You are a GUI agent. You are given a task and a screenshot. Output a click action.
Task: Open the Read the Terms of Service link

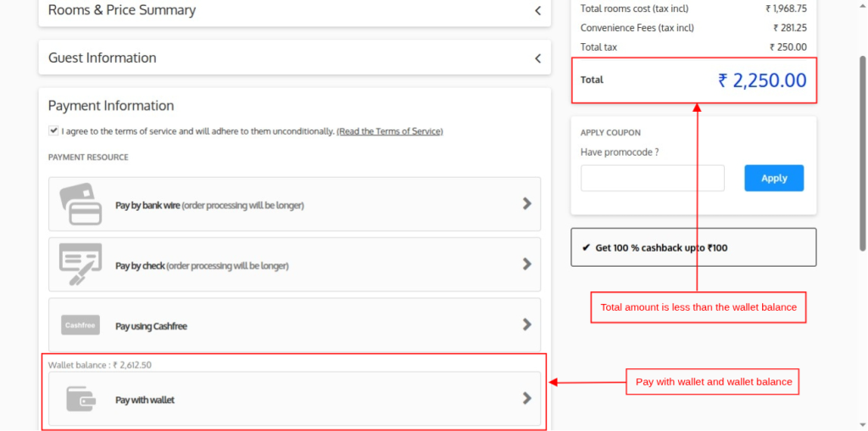coord(390,131)
